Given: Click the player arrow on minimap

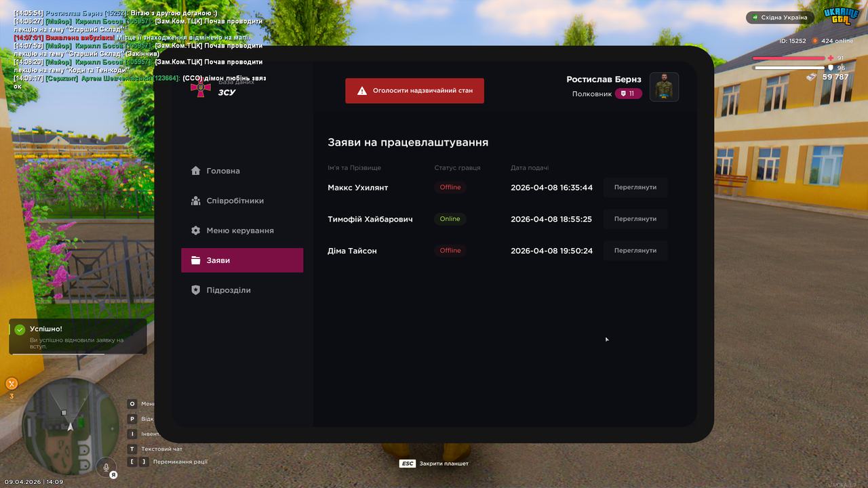Looking at the screenshot, I should click(x=70, y=426).
